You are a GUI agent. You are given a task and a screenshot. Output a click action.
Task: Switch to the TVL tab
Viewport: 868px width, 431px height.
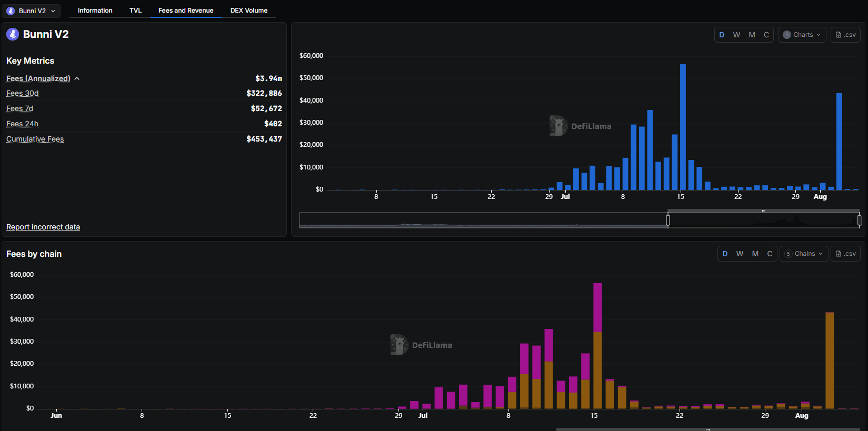pos(135,11)
